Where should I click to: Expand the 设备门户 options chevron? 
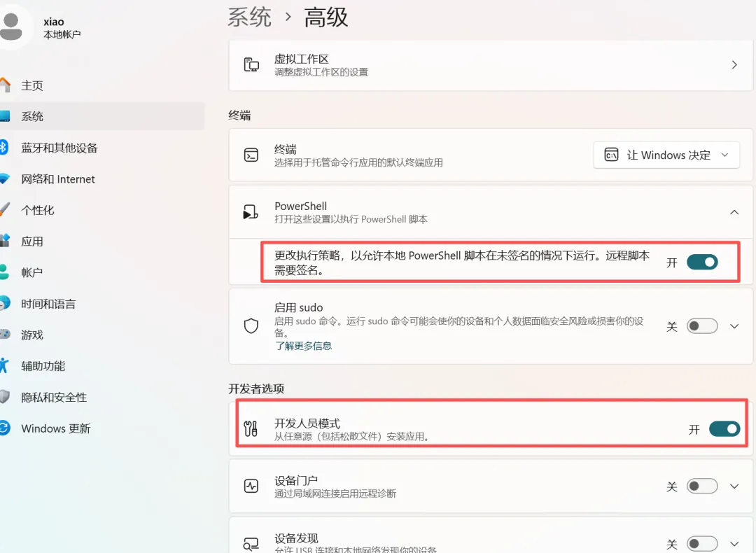734,486
